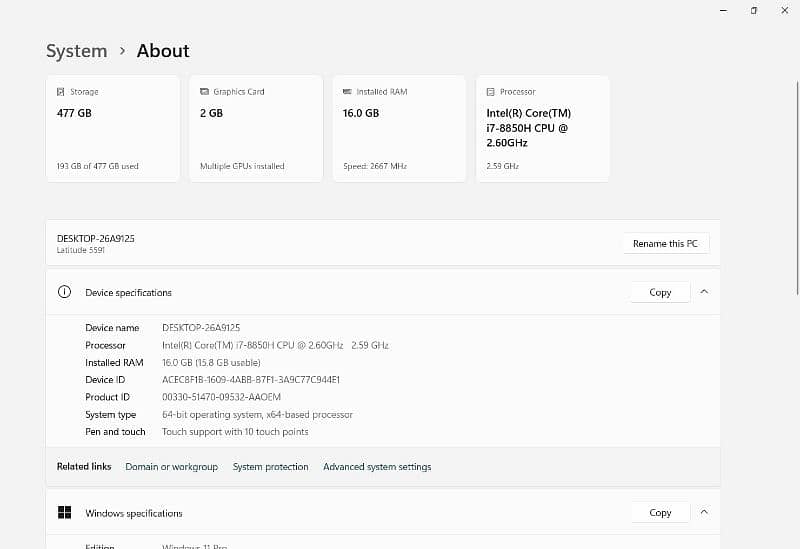This screenshot has width=800, height=549.
Task: Click the 'Installed RAM' specification label
Action: click(114, 363)
